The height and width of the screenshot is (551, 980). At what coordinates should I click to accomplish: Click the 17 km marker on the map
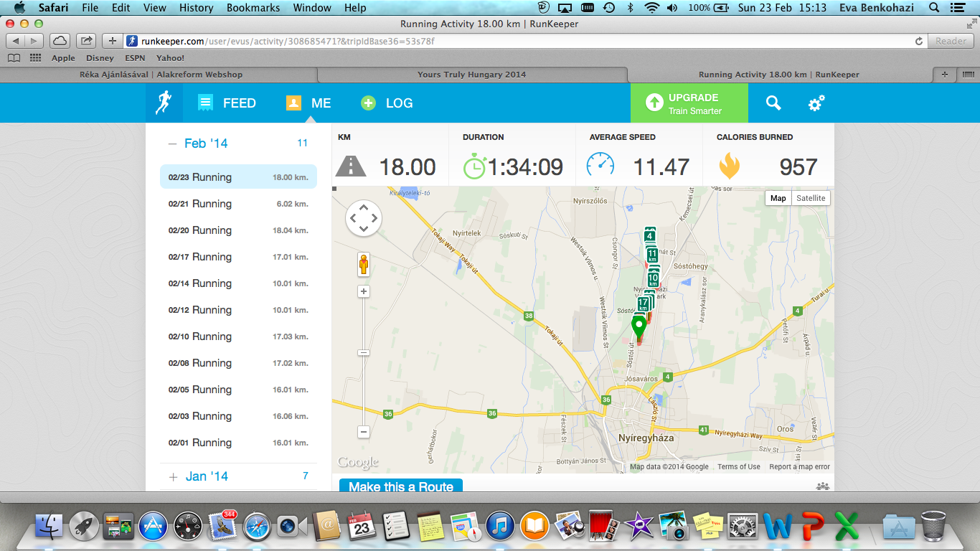(643, 304)
